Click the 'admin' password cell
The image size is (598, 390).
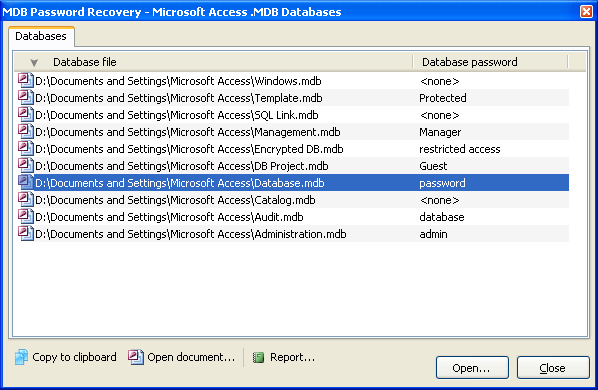[x=433, y=234]
